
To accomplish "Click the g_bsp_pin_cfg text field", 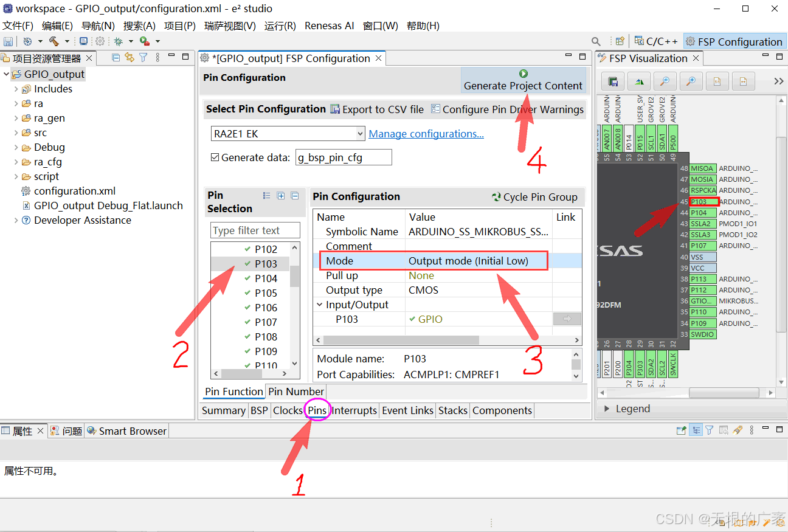I will tap(344, 157).
